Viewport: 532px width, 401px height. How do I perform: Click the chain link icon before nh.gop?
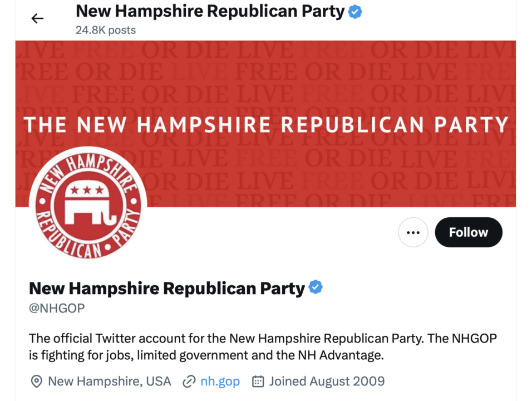189,382
